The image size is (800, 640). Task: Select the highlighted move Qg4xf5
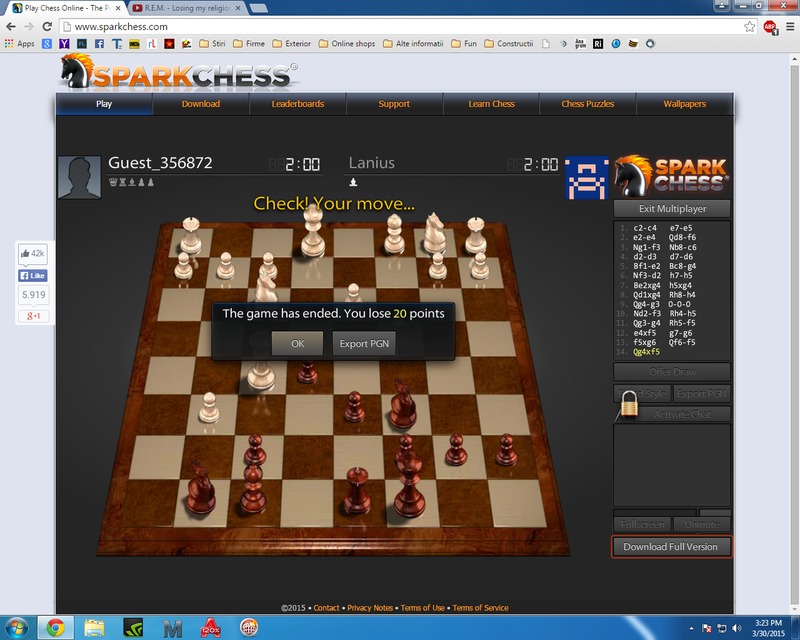pos(646,352)
